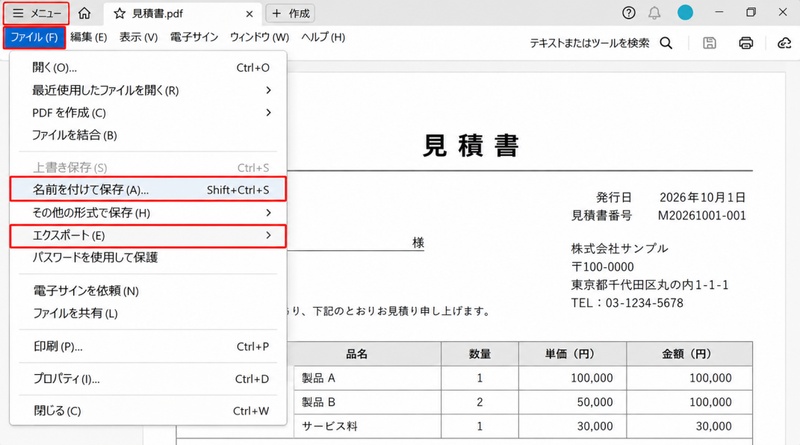Click address 東京都千代田区丸の内1-1-1
Viewport: 800px width, 445px height.
[x=649, y=285]
